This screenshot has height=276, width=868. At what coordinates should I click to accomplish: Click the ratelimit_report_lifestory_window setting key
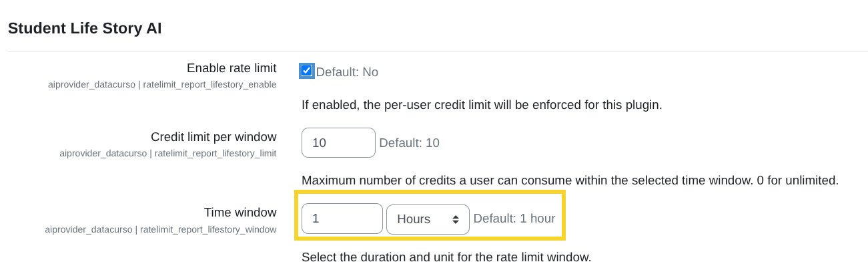coord(160,229)
